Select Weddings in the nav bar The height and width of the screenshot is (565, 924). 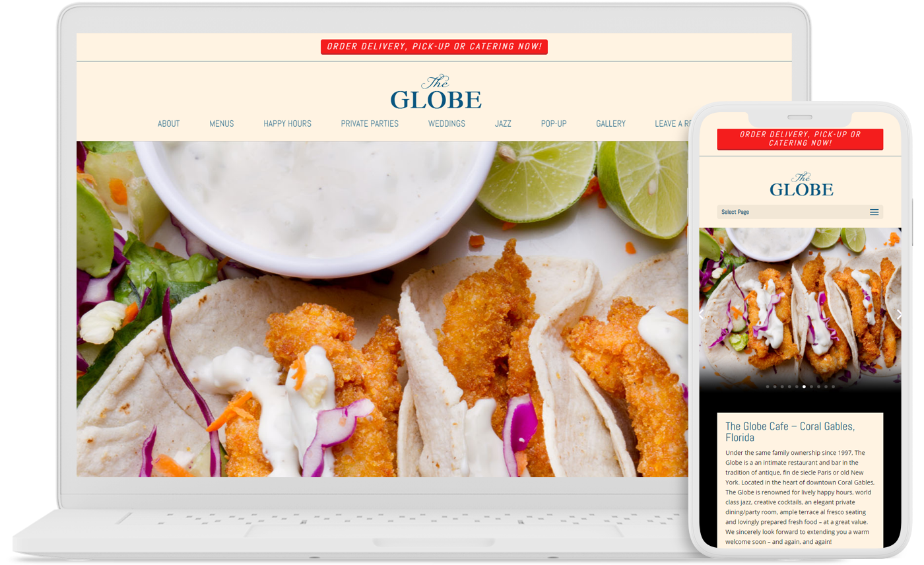pyautogui.click(x=447, y=123)
